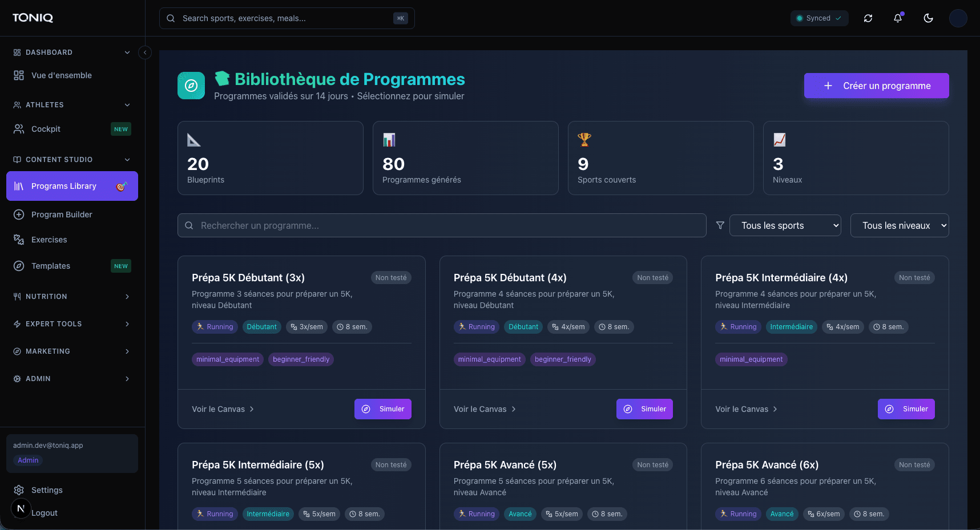The width and height of the screenshot is (980, 530).
Task: Simulate Prépa 5K Débutant (4x)
Action: (x=644, y=409)
